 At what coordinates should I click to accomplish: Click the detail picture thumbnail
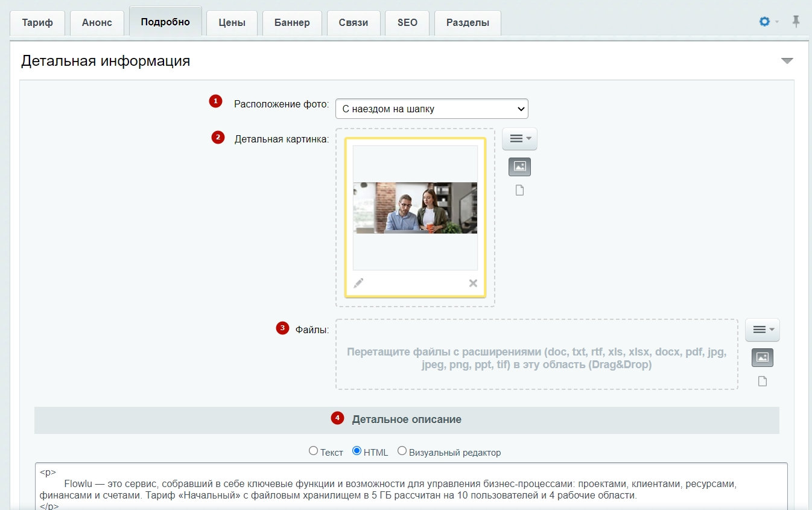coord(415,208)
